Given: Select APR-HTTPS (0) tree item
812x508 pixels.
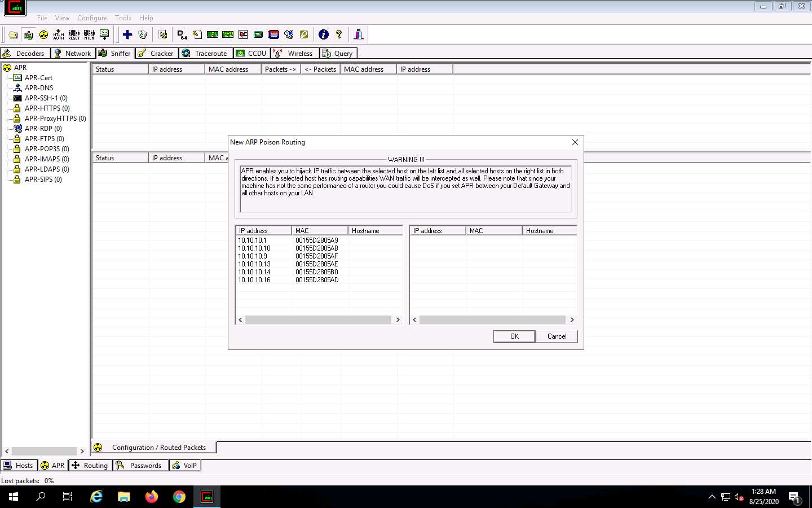Looking at the screenshot, I should (x=47, y=108).
